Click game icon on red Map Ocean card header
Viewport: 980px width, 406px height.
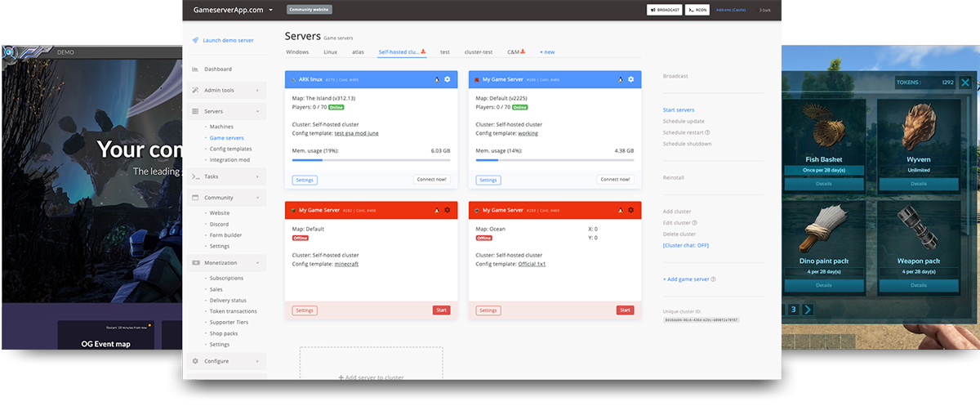point(477,210)
